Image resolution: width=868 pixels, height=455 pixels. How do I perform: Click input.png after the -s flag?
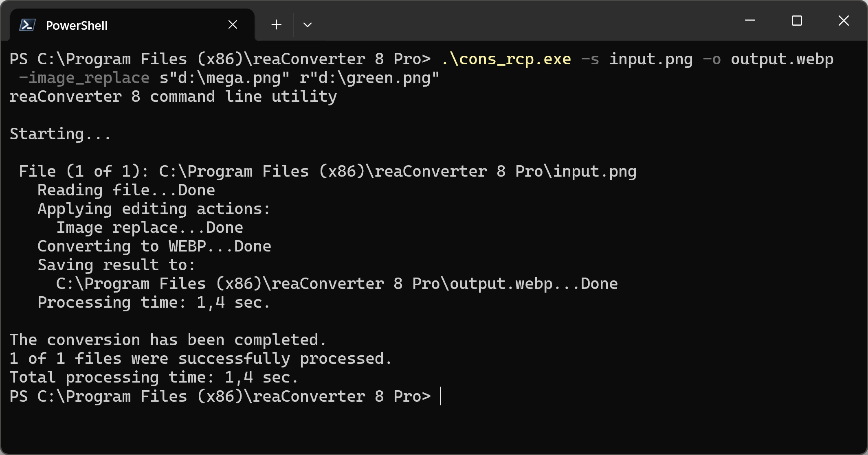point(650,59)
